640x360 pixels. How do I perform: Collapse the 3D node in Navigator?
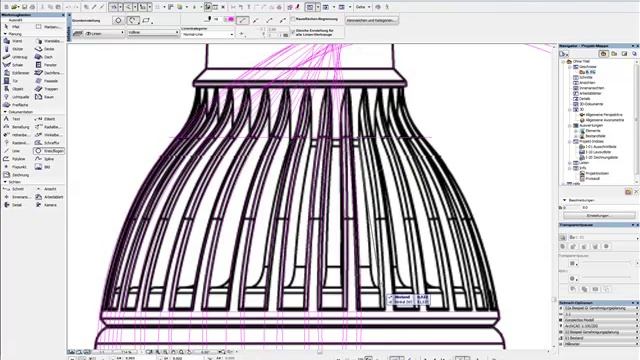[x=570, y=110]
